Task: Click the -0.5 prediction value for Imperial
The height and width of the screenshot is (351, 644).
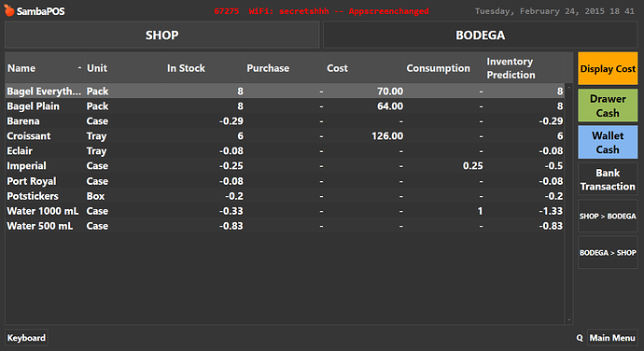Action: point(553,165)
